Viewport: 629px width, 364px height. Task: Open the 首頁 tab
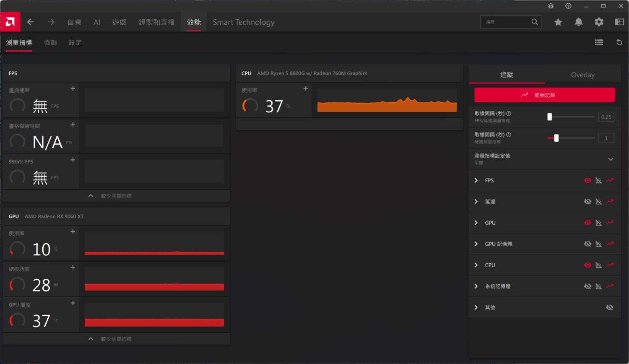(74, 22)
